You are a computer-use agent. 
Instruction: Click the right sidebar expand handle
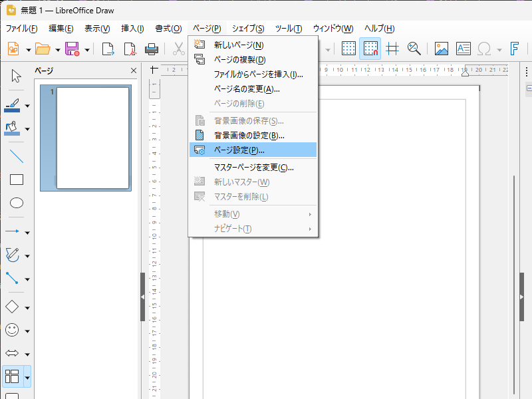point(522,297)
